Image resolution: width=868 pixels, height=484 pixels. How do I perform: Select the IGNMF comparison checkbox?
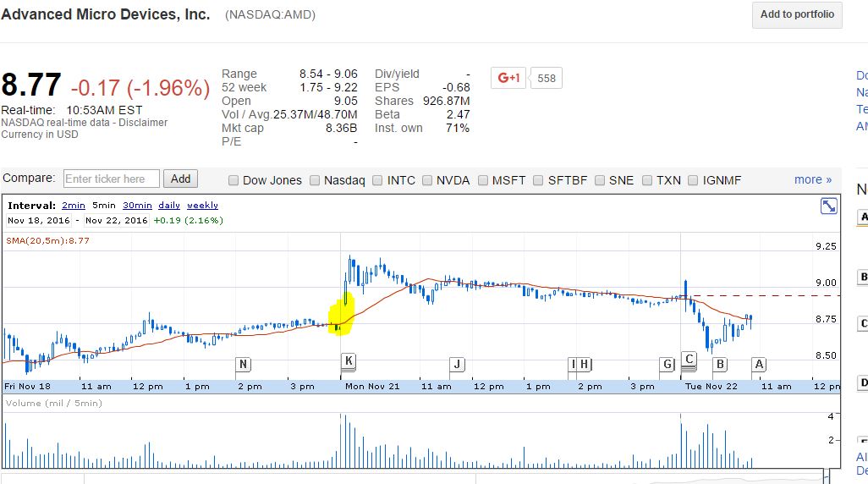tap(693, 180)
